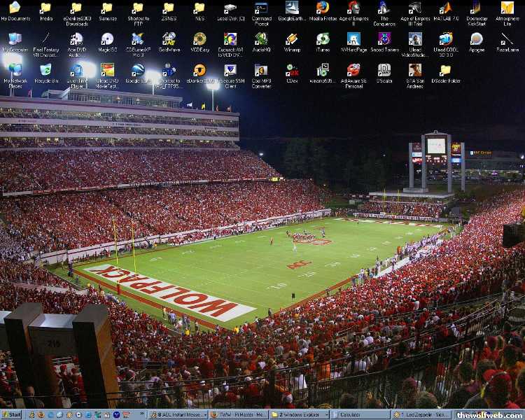
Task: Open the QuickTime Player icon
Action: [76, 70]
